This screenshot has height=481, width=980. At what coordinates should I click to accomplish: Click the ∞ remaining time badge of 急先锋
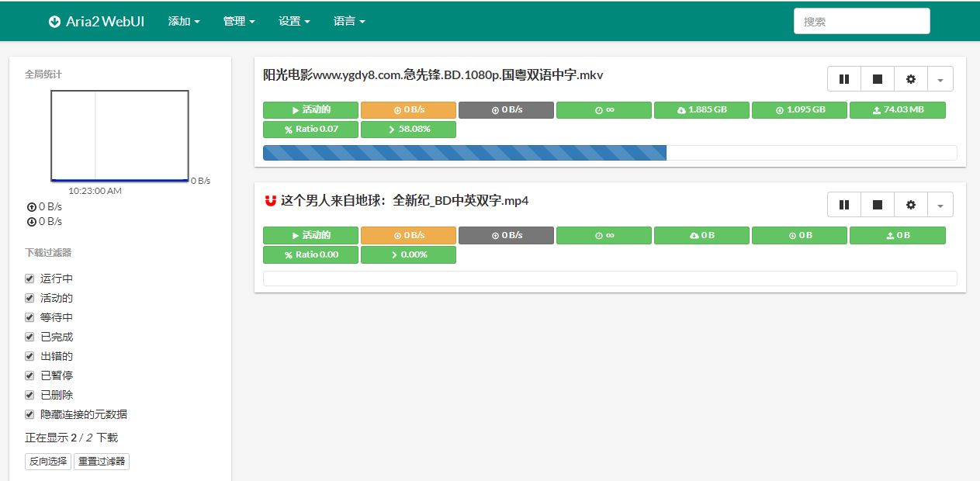coord(604,110)
